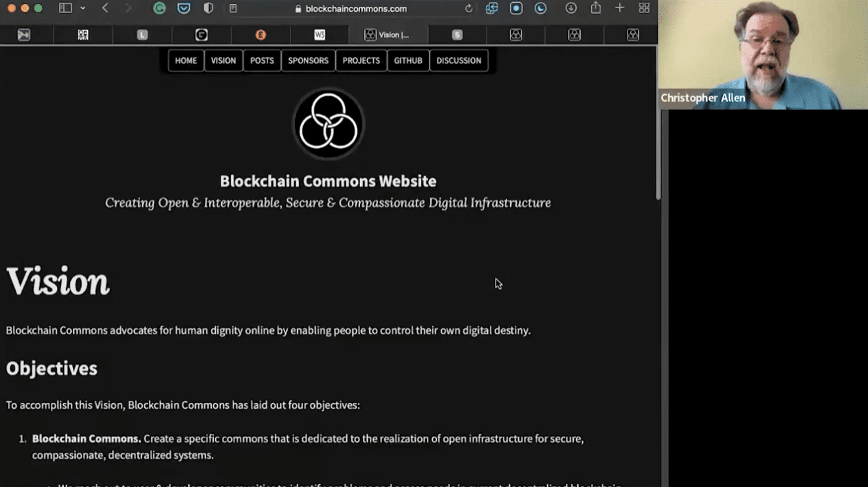
Task: Reload the page with the refresh icon
Action: coord(469,9)
